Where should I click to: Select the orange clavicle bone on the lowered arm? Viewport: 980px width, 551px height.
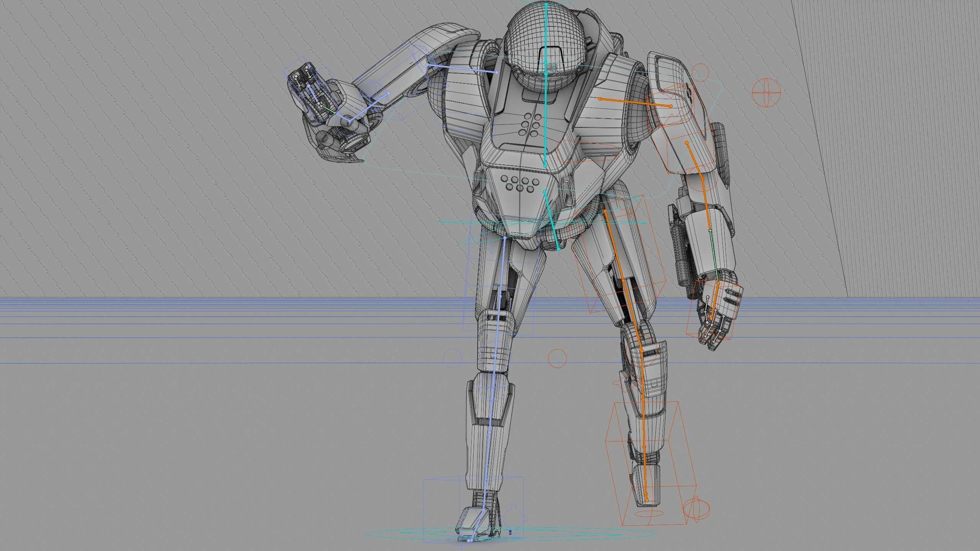pos(635,103)
